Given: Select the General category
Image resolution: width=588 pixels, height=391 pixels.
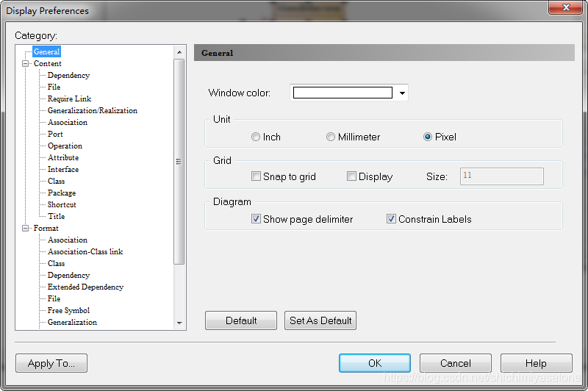Looking at the screenshot, I should click(46, 51).
